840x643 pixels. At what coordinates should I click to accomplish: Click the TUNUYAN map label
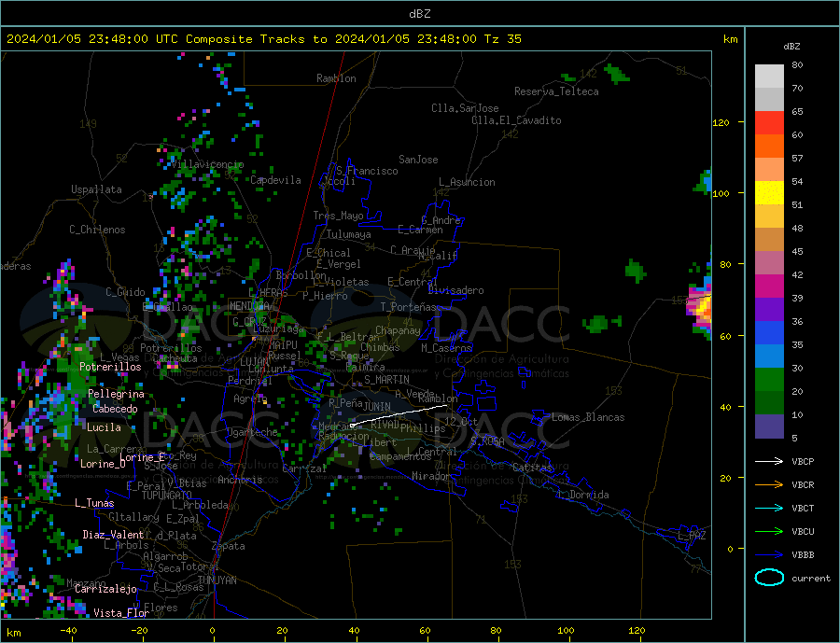click(217, 580)
